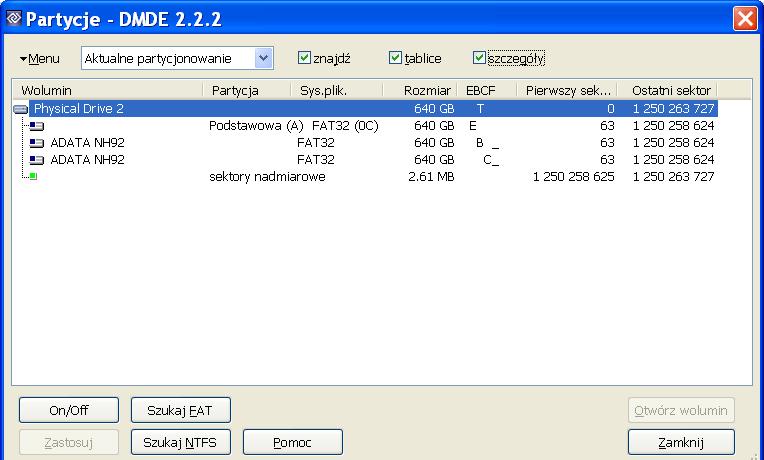Click the volume icon in Podstawowa (A) row

pos(37,126)
